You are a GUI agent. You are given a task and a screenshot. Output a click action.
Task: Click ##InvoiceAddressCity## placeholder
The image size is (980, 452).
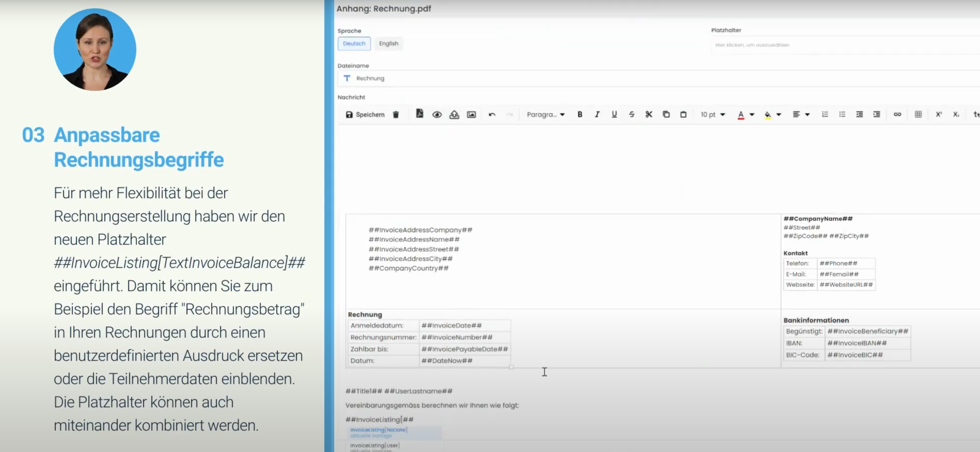point(410,258)
